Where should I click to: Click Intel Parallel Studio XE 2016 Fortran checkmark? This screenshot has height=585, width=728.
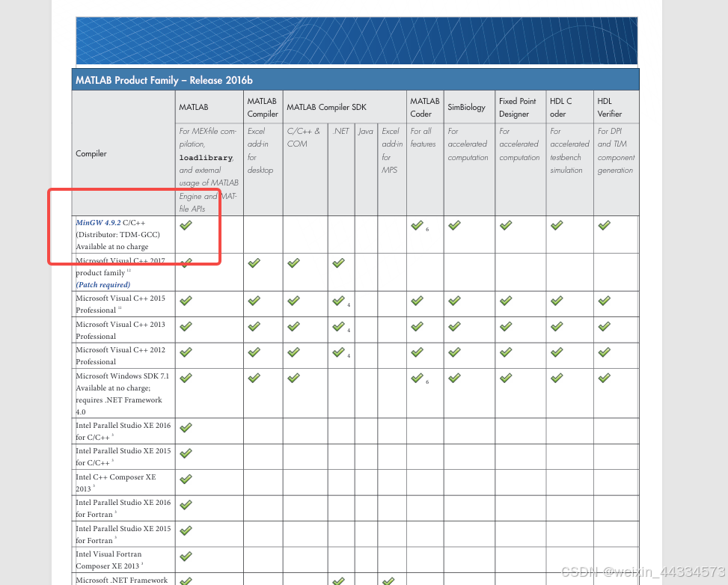186,505
